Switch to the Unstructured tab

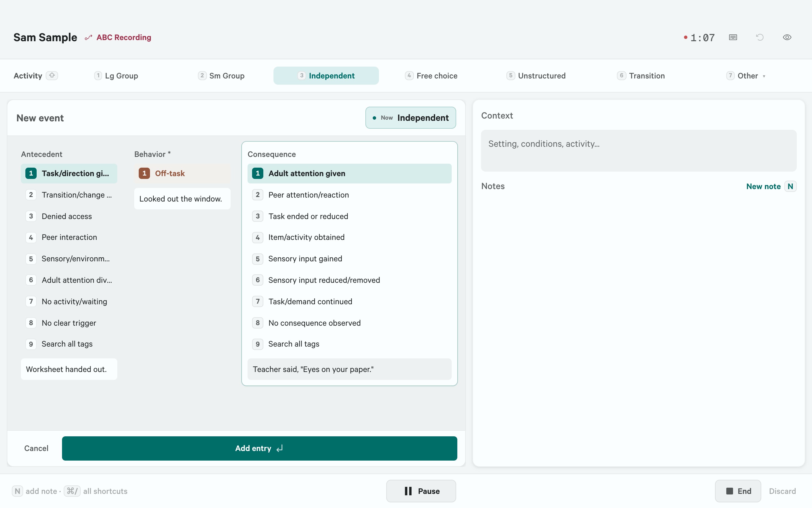pos(536,76)
